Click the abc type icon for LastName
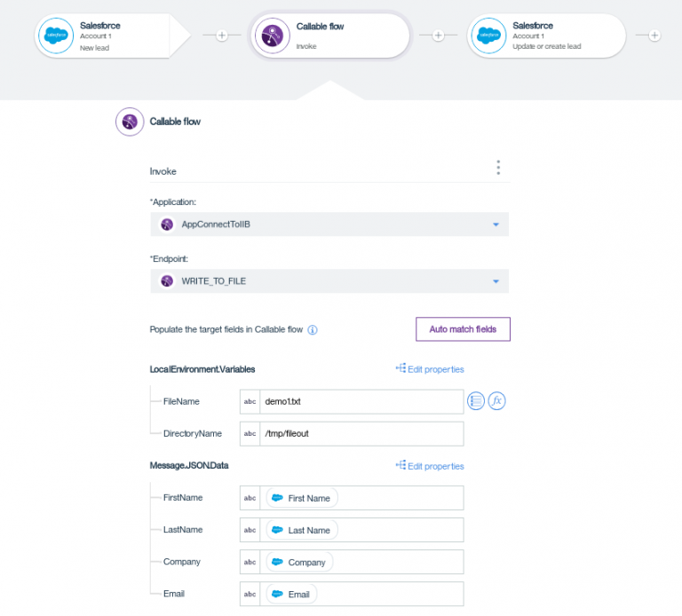 point(250,530)
